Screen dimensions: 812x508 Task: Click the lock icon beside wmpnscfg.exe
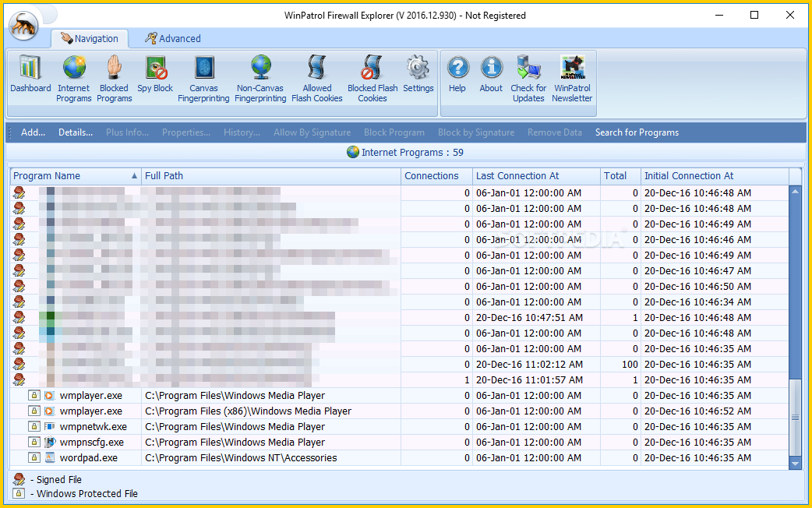(x=34, y=443)
